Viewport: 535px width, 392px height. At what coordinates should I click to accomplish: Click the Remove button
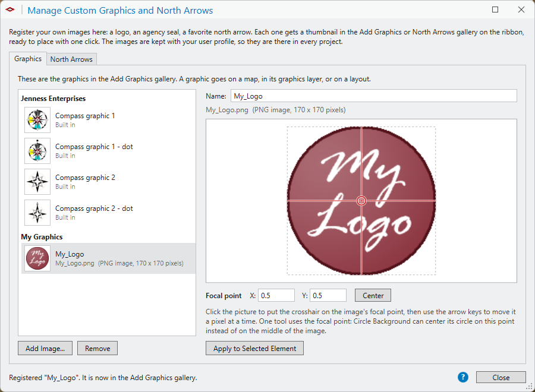tap(97, 349)
